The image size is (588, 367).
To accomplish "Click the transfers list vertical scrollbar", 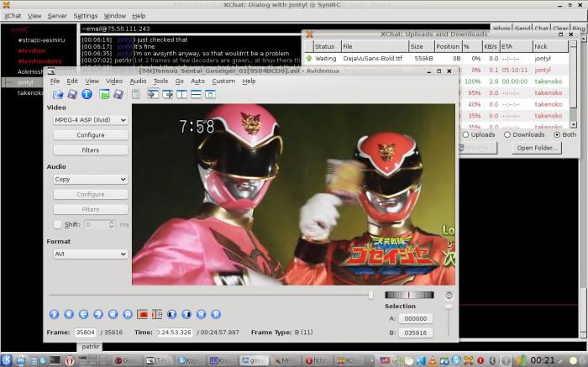I will 573,84.
